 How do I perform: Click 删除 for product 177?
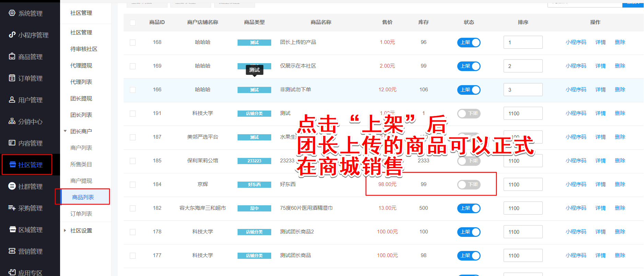620,255
